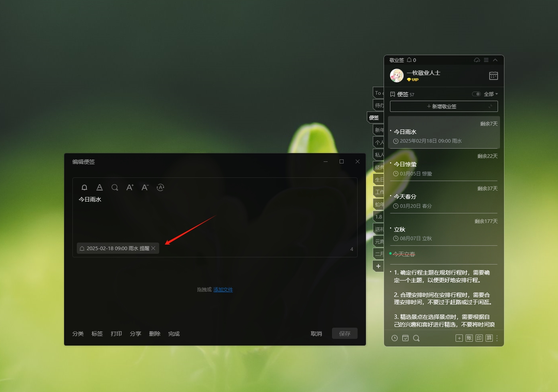Switch to the 生日 side tab
Screen dimensions: 558x392
(x=378, y=179)
